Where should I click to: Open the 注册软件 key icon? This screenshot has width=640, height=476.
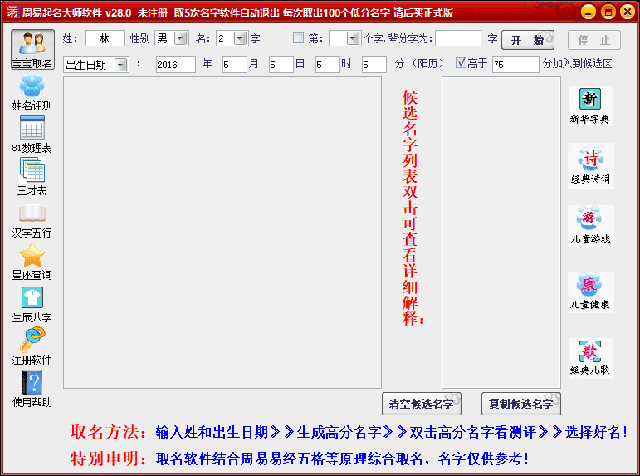32,346
